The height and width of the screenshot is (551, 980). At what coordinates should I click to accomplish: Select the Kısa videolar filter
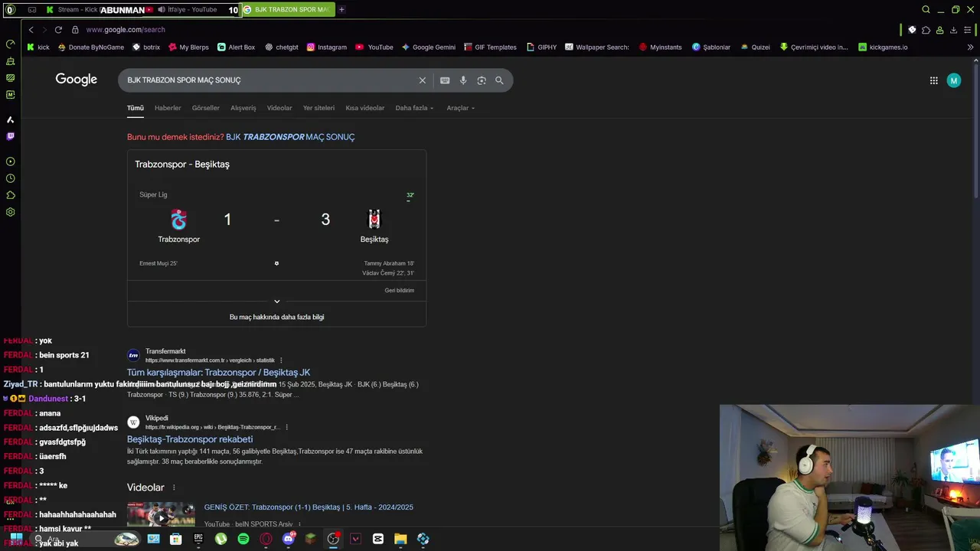point(365,108)
